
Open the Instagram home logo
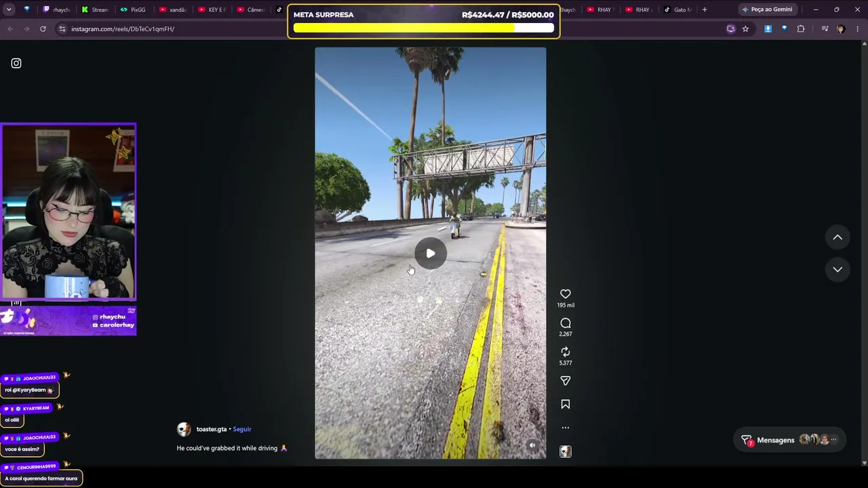pos(16,63)
